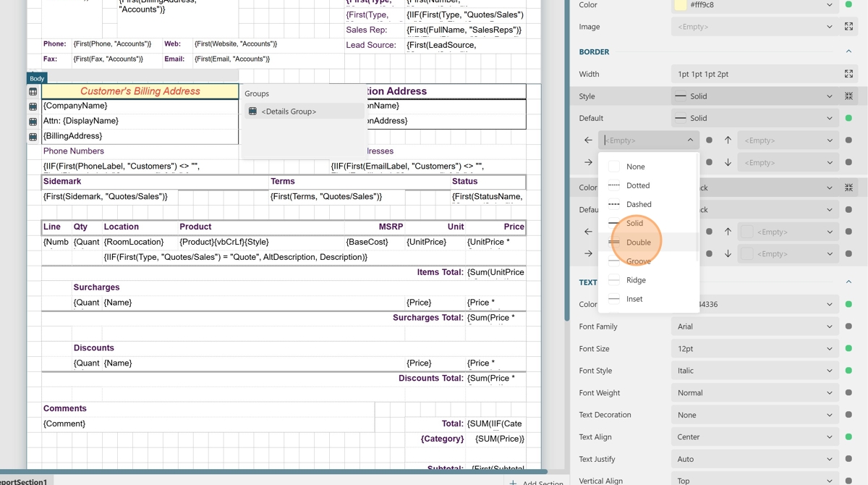868x485 pixels.
Task: Open the Text Align Center dropdown
Action: click(754, 436)
